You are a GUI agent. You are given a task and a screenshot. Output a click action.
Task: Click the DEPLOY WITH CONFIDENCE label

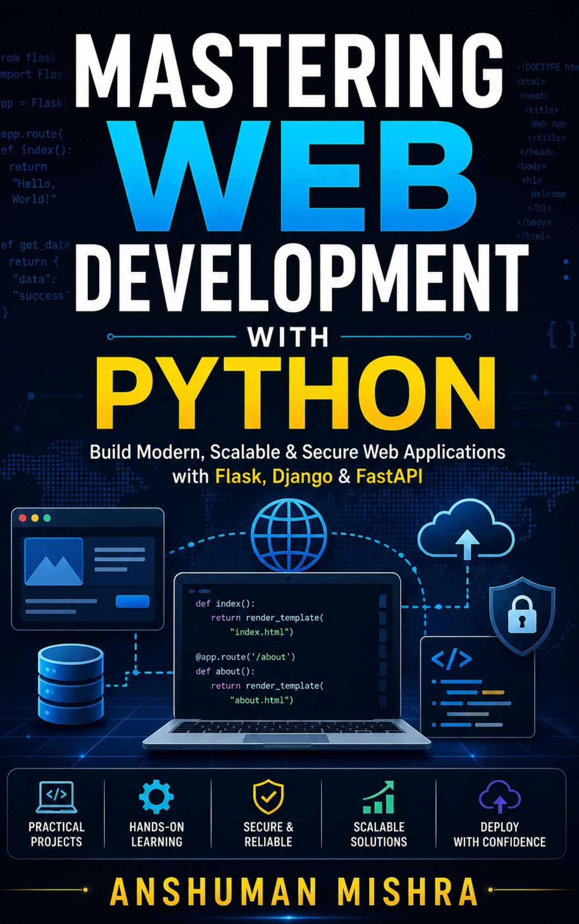point(500,835)
